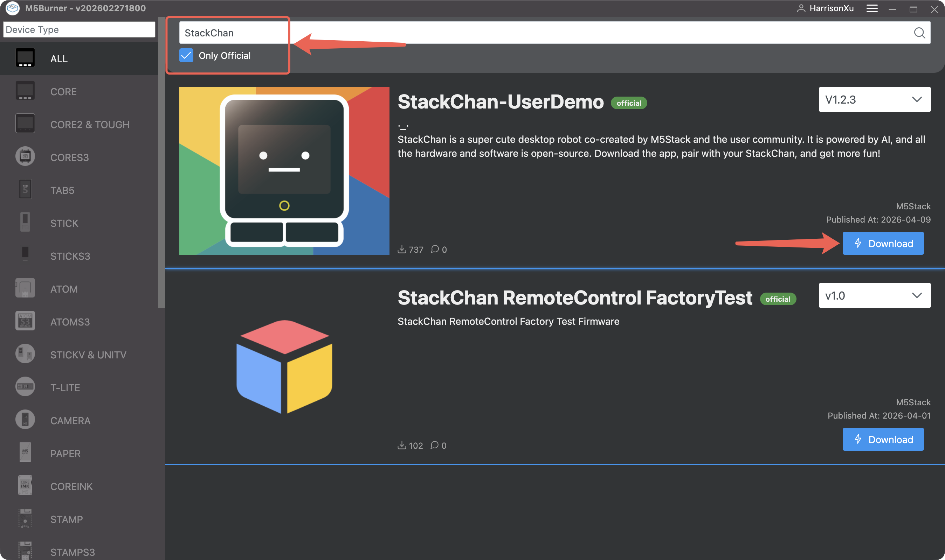The image size is (945, 560).
Task: Download the StackChan-UserDemo firmware
Action: [883, 243]
